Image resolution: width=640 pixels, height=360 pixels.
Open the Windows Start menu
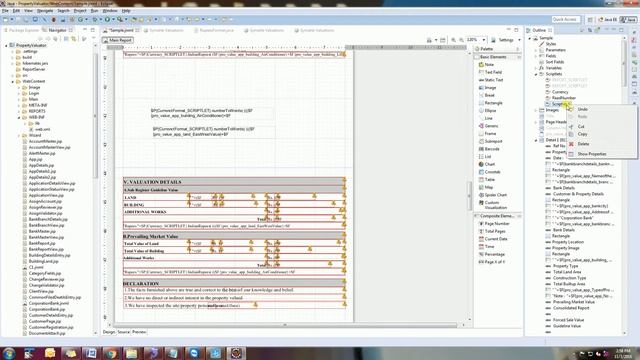coord(9,353)
